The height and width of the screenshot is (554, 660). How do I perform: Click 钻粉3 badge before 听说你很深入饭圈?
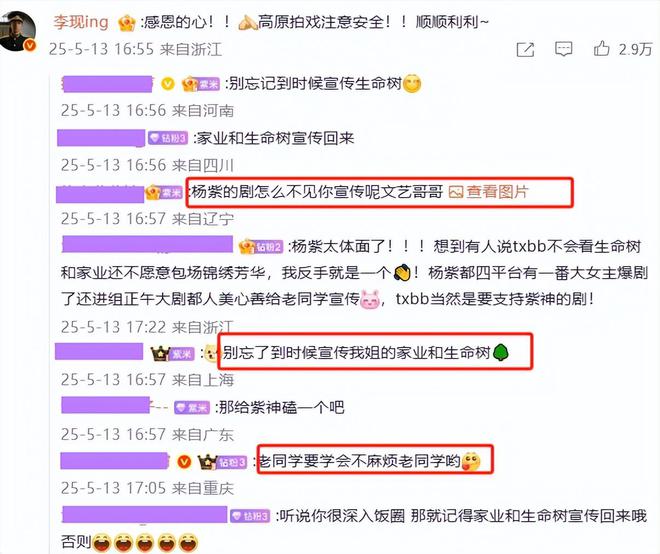(250, 516)
